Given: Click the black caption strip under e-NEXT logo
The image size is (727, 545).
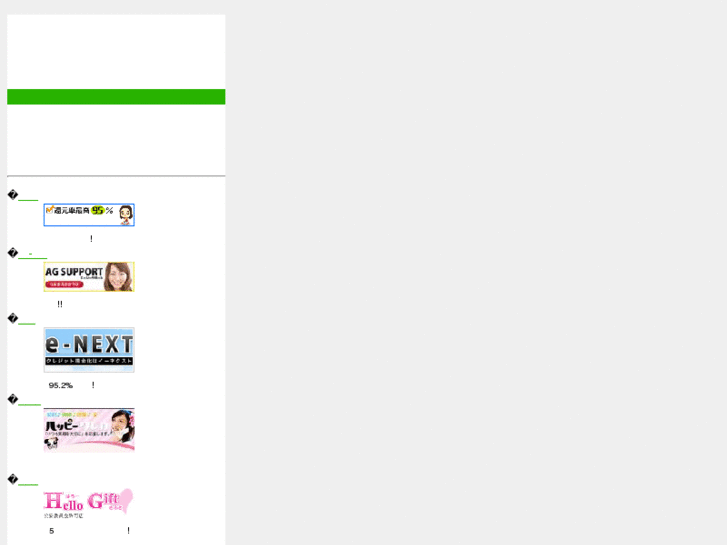Looking at the screenshot, I should (x=89, y=361).
